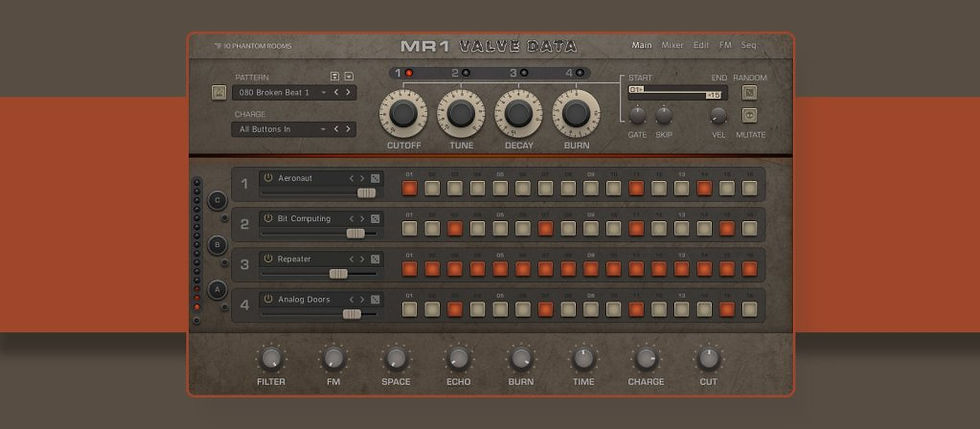Click the Phantom Rooms logo

click(x=252, y=46)
